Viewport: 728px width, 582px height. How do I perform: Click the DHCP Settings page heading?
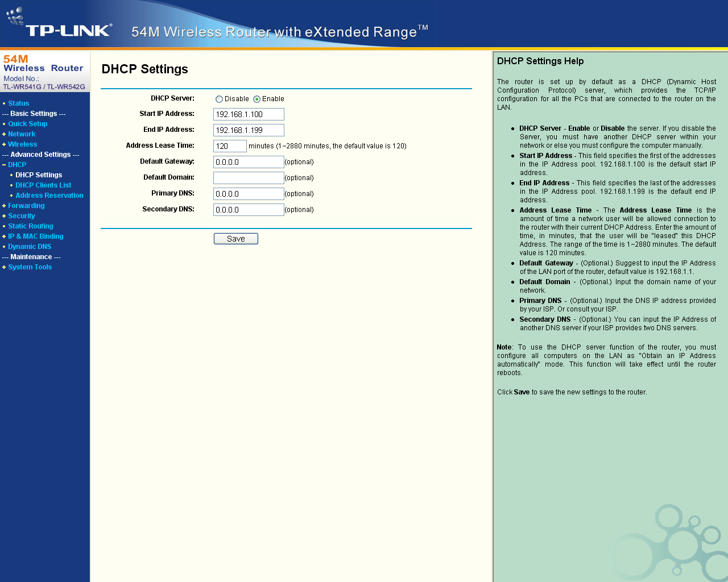click(144, 69)
